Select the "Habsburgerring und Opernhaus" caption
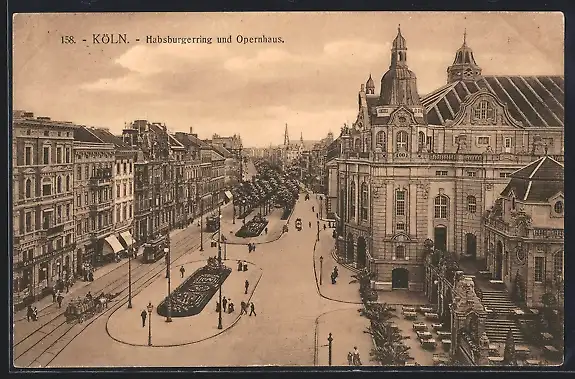 215,40
